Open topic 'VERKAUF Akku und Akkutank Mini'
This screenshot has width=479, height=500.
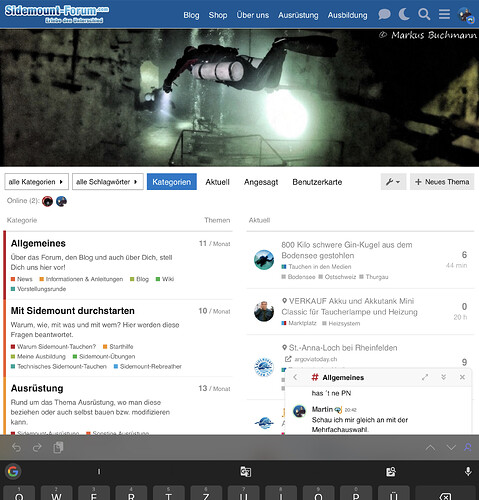(349, 306)
